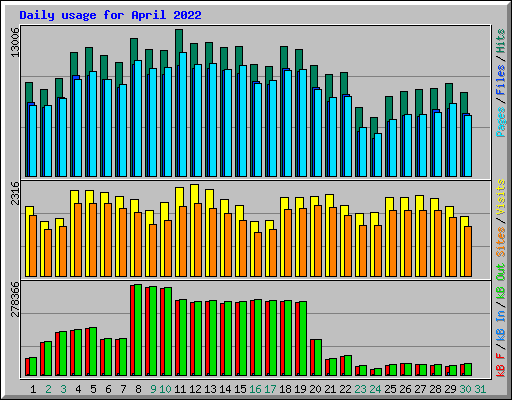This screenshot has width=512, height=400.
Task: Click the green kB bar for day 8
Action: 138,330
